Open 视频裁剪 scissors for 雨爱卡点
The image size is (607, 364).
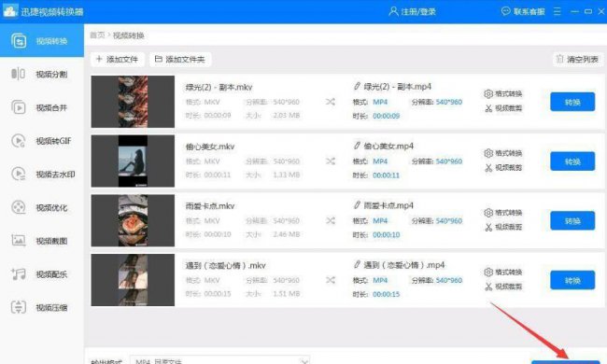pos(503,227)
